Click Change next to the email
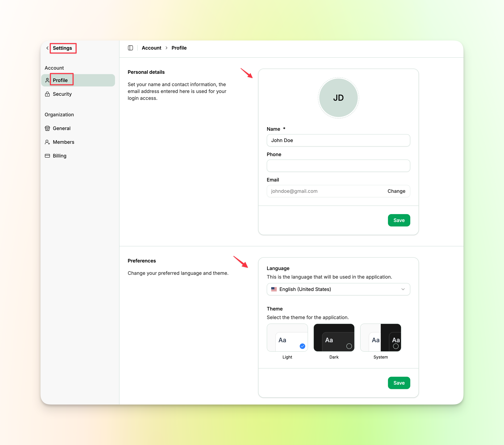 click(x=396, y=191)
